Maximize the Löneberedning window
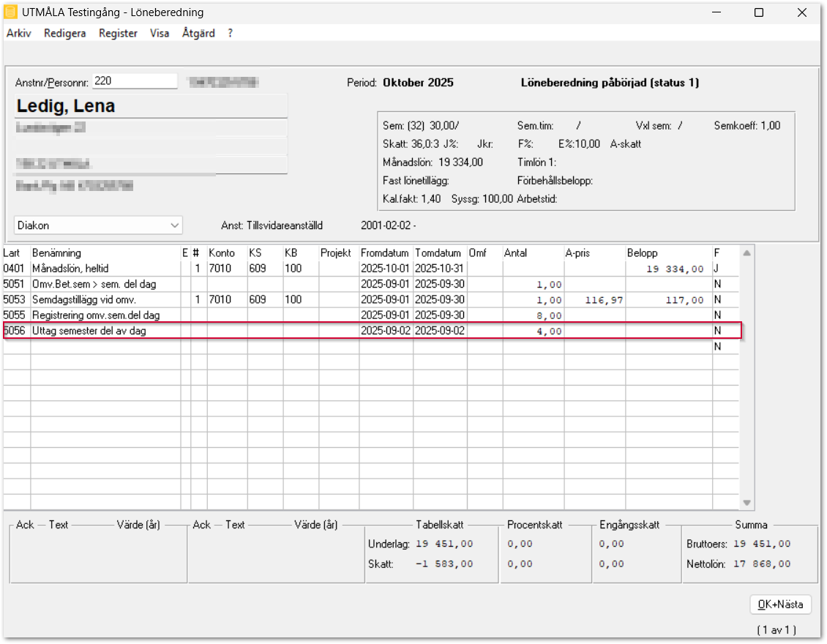Screen dimensions: 827x644 [759, 12]
